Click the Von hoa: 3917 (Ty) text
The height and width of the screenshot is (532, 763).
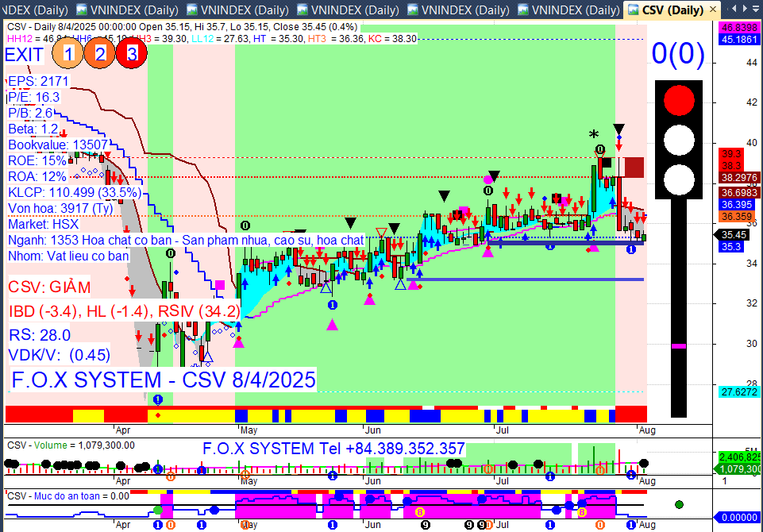(x=60, y=208)
